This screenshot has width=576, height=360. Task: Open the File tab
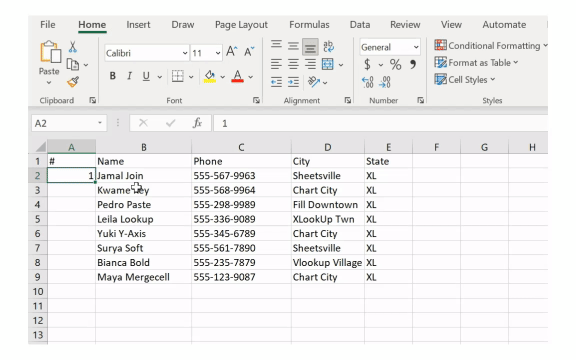point(48,25)
